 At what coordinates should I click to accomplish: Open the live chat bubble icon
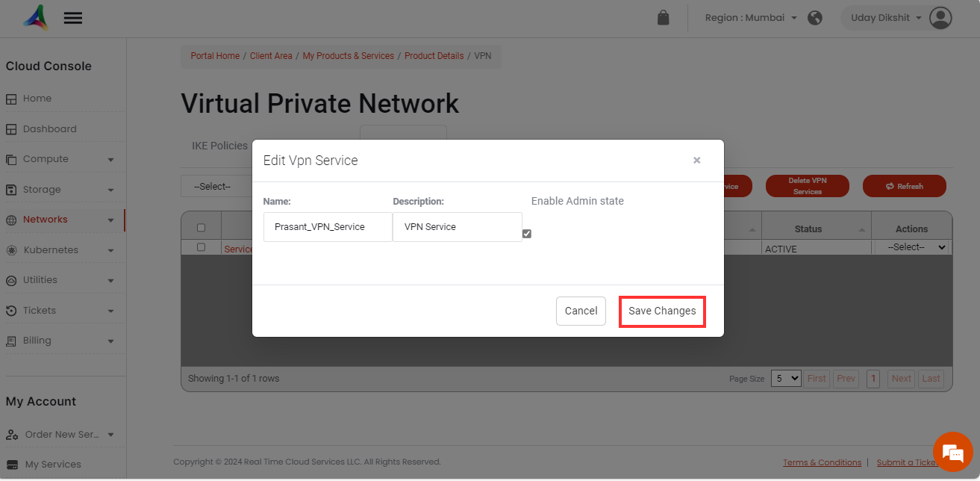(952, 452)
